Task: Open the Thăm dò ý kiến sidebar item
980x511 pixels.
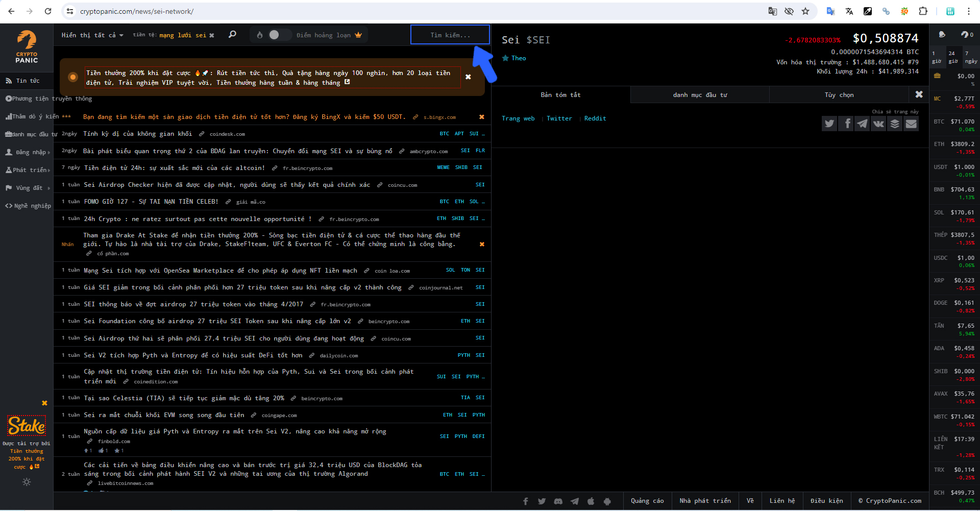Action: coord(32,116)
